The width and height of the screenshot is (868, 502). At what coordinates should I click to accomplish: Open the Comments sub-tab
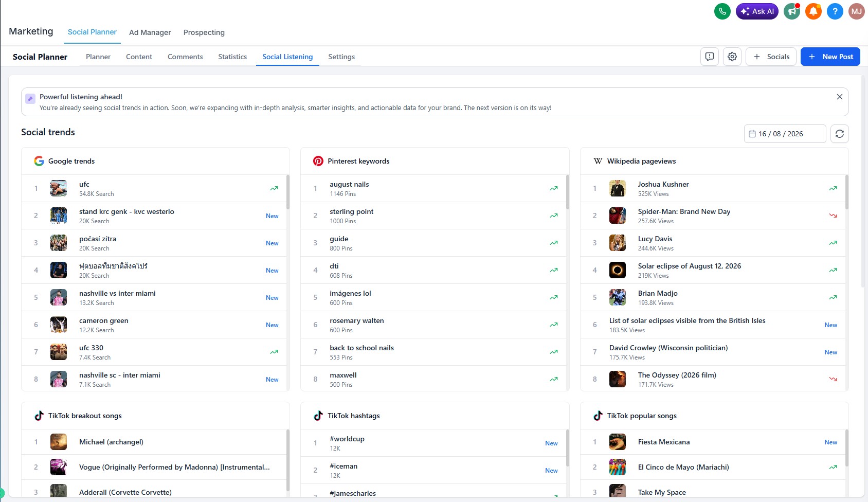point(185,57)
